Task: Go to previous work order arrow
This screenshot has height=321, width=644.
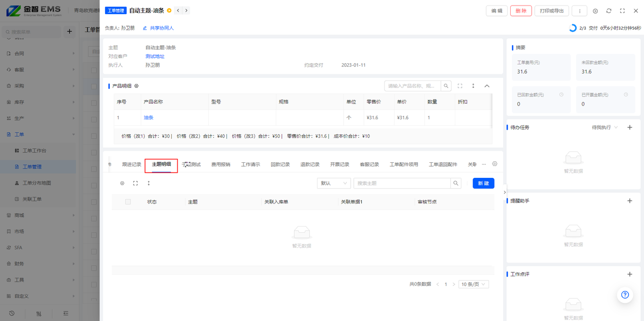Action: tap(178, 11)
